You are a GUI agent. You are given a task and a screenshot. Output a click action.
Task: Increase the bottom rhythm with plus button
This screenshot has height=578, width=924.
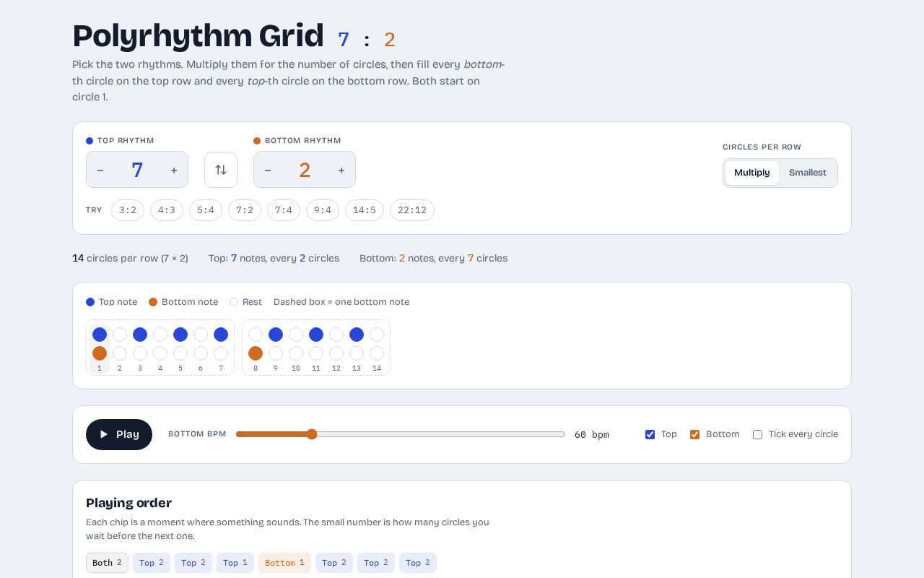341,170
